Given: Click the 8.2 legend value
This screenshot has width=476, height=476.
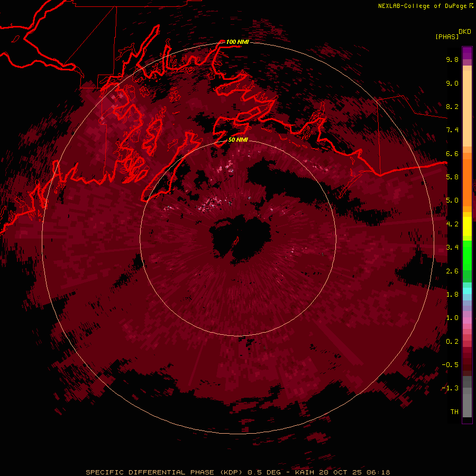Looking at the screenshot, I should [452, 106].
